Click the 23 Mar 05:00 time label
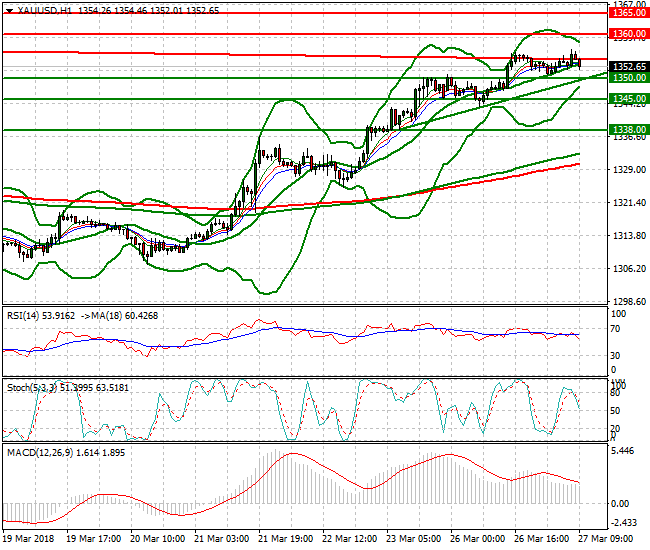 point(414,539)
